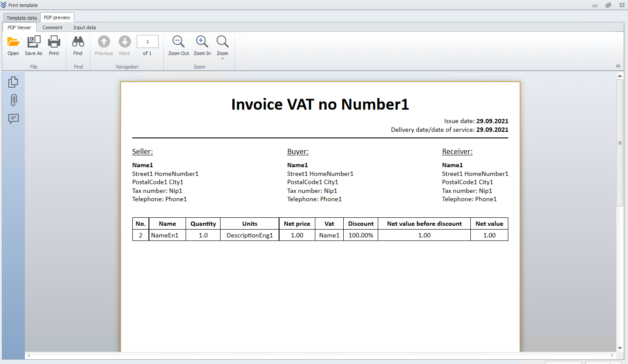Click the 'Seller:' heading
628x364 pixels.
(x=142, y=152)
